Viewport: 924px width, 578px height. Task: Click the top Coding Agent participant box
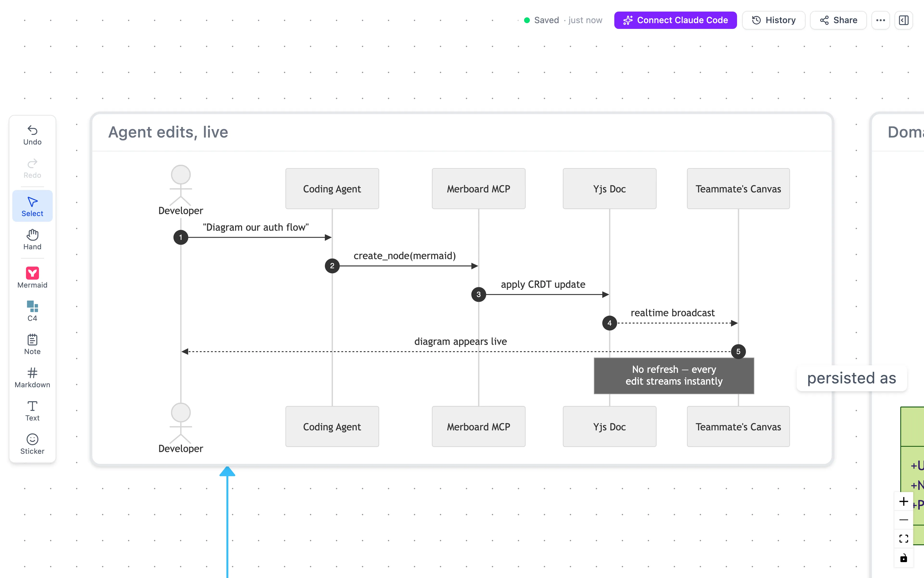point(332,189)
